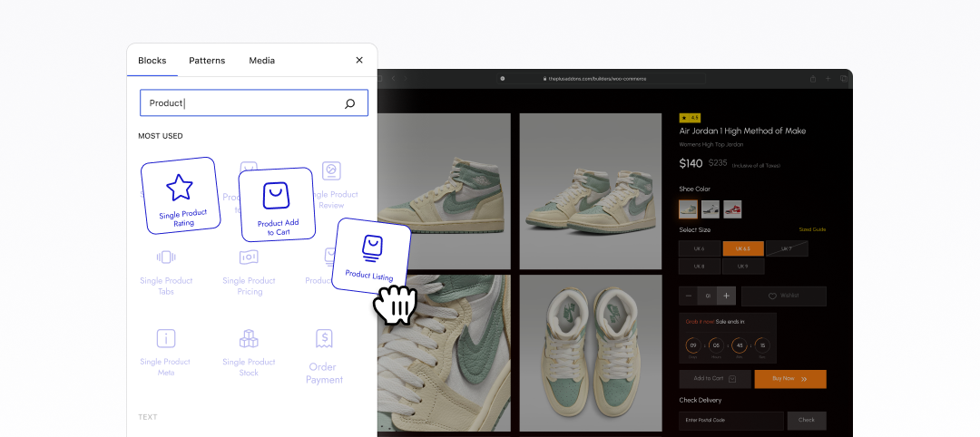Click the Air Jordan 1 product title
The width and height of the screenshot is (980, 437).
pos(742,131)
